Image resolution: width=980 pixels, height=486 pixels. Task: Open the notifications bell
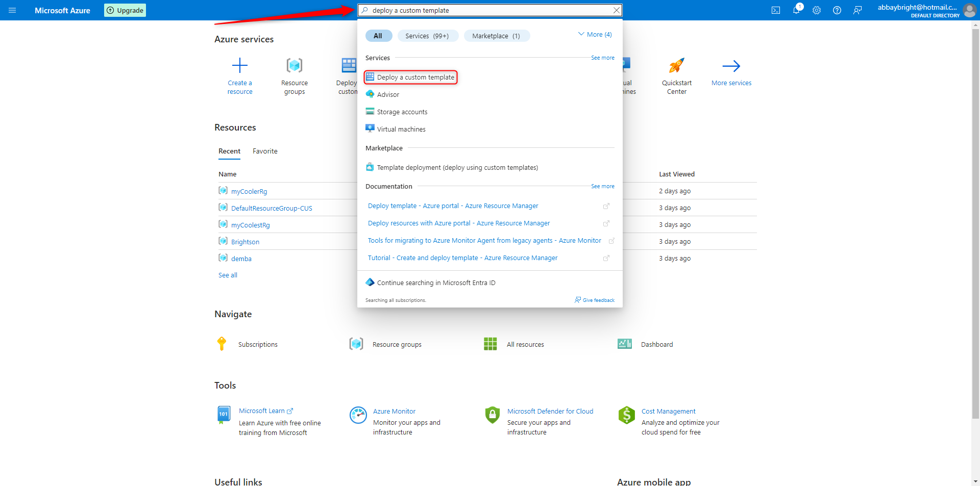coord(796,10)
